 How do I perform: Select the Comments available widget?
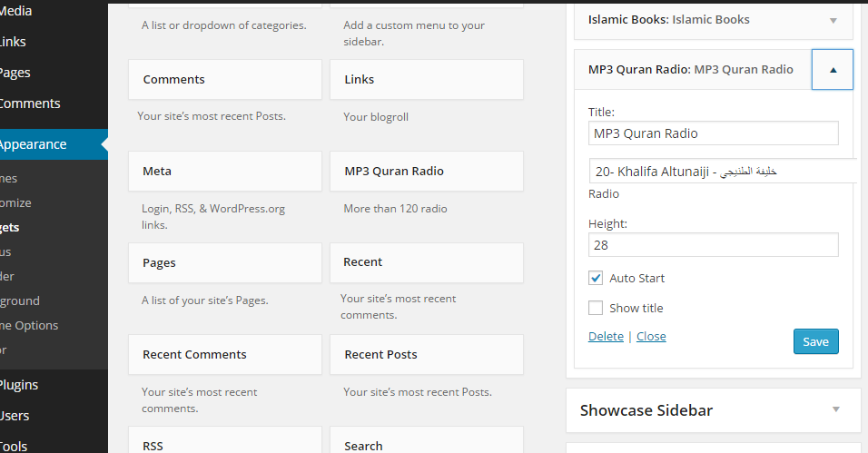click(x=225, y=80)
